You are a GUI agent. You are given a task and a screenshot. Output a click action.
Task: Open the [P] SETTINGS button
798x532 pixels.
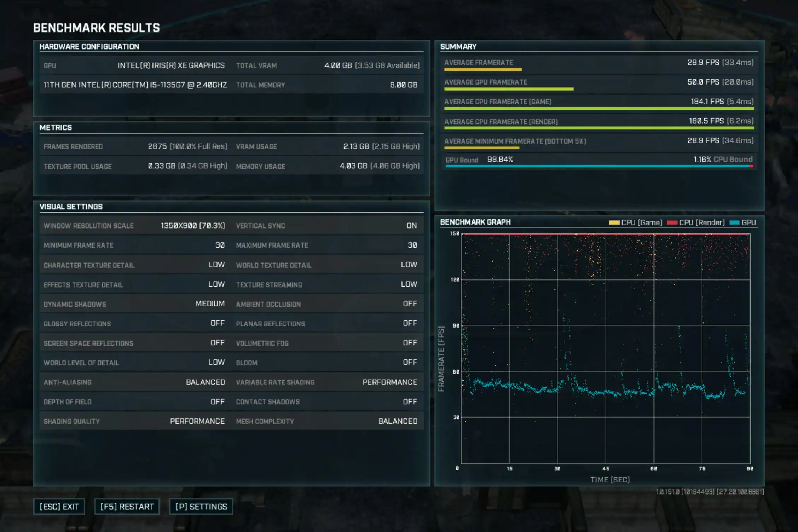(x=201, y=507)
